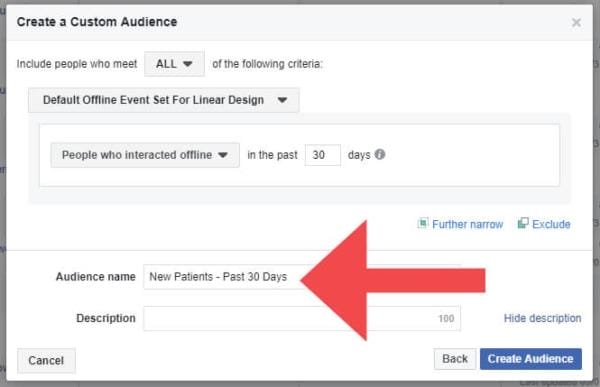
Task: Click the 'in the past' label
Action: (x=272, y=155)
